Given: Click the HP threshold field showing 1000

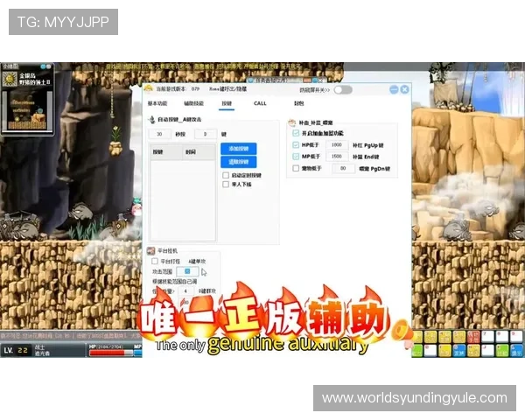Looking at the screenshot, I should (337, 144).
